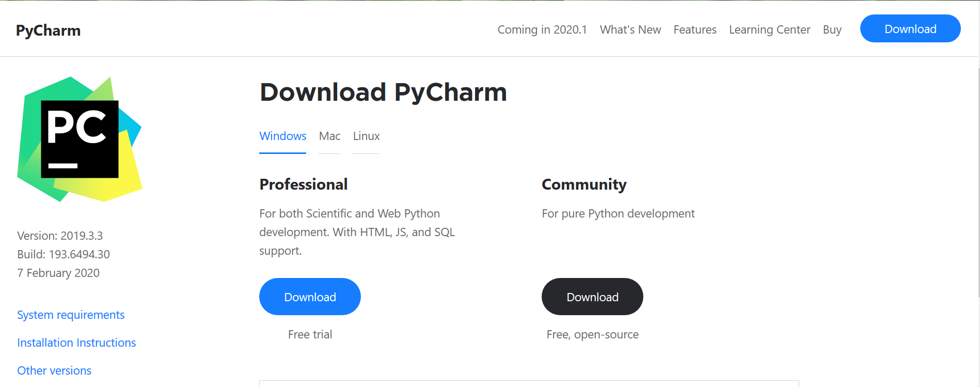Switch to the Windows tab

click(x=282, y=136)
